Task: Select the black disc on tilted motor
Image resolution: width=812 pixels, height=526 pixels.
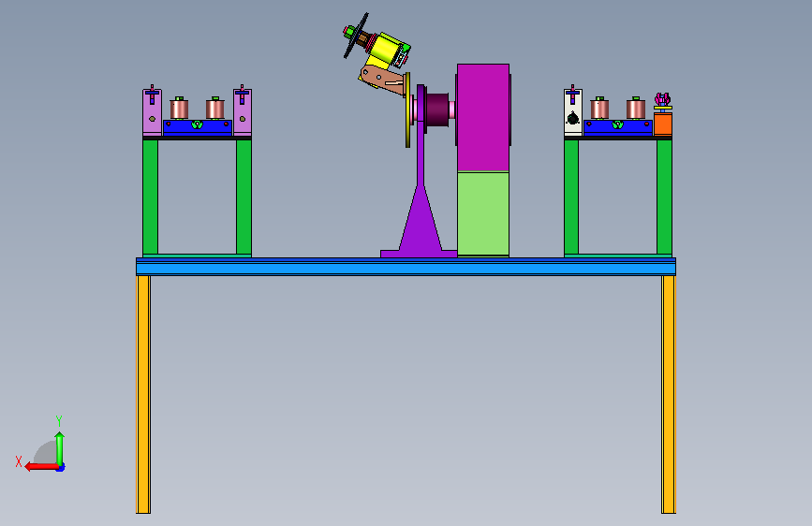Action: click(356, 36)
